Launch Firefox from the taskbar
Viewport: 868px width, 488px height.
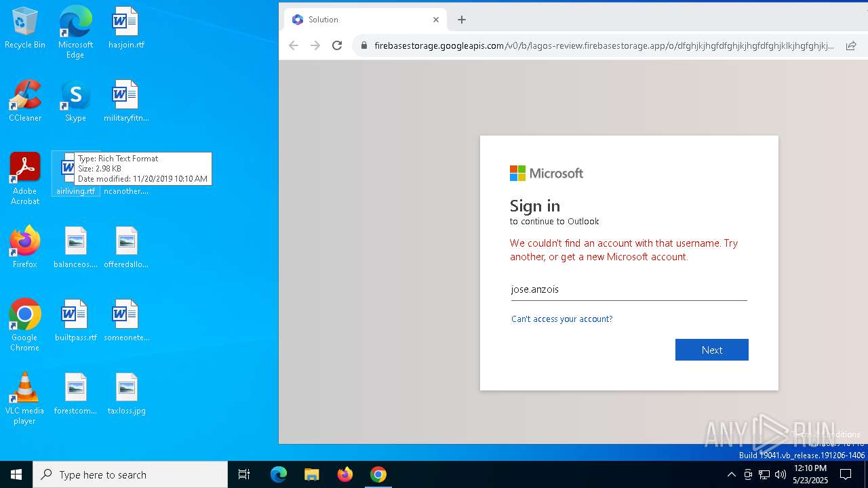pos(345,474)
